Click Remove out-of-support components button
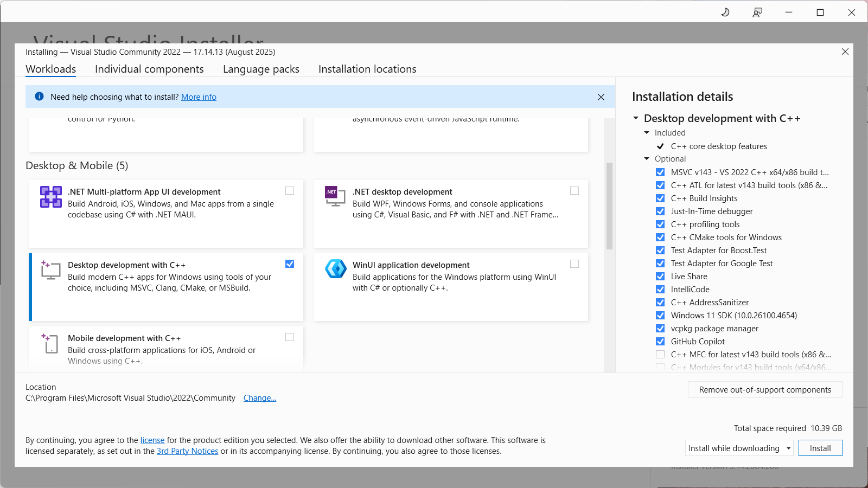The image size is (868, 488). pos(765,390)
